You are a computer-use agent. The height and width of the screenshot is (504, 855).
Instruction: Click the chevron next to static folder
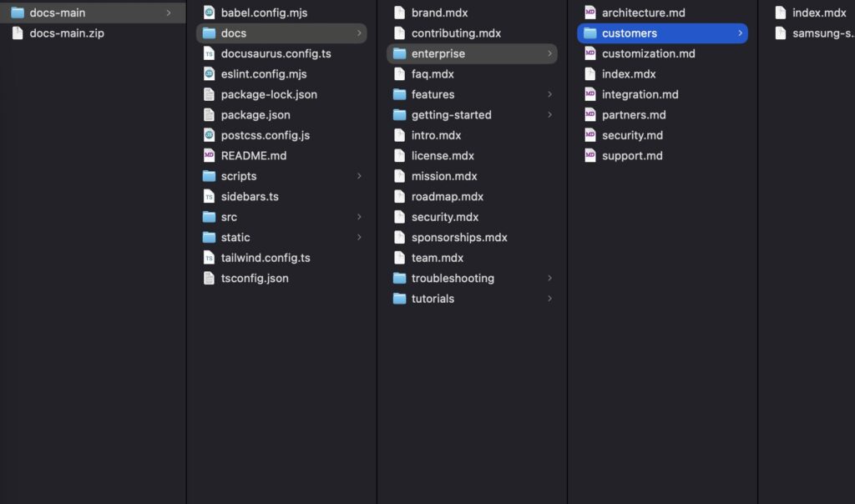tap(359, 238)
